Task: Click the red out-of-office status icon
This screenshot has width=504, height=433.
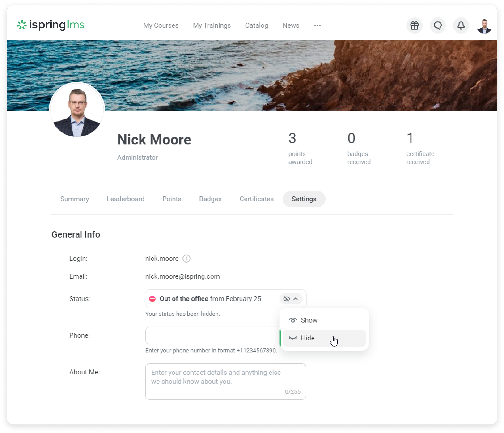Action: 152,299
